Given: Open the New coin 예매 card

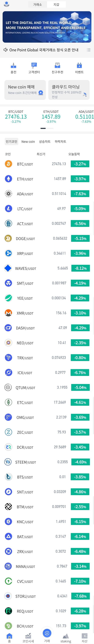Looking at the screenshot, I should tap(25, 90).
